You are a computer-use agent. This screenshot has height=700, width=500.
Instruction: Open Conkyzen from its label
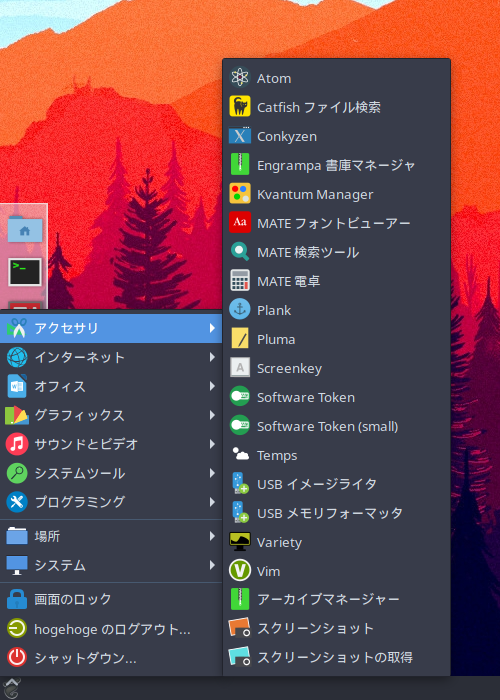pos(287,137)
